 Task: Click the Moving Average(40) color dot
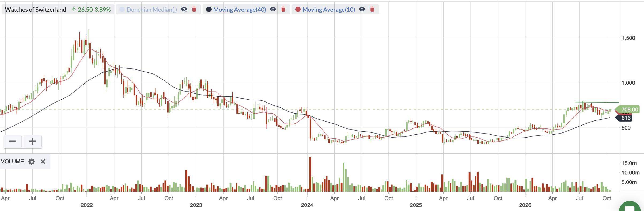click(x=209, y=10)
